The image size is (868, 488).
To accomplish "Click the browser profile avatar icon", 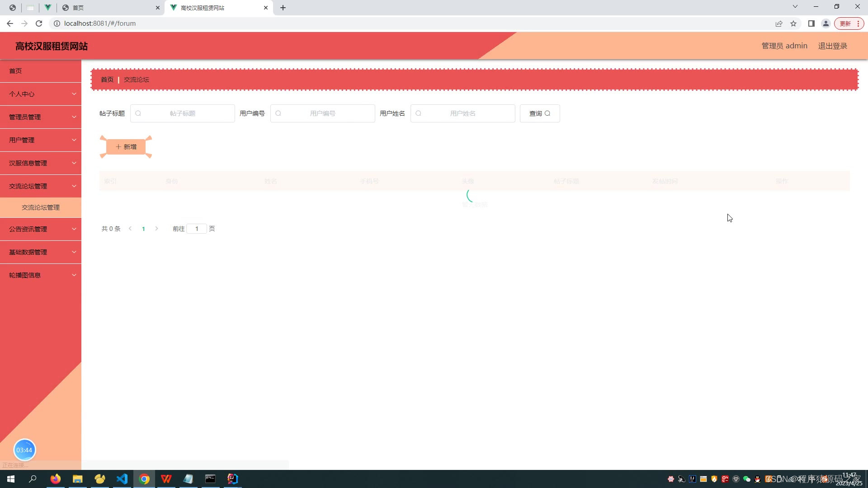I will point(826,23).
